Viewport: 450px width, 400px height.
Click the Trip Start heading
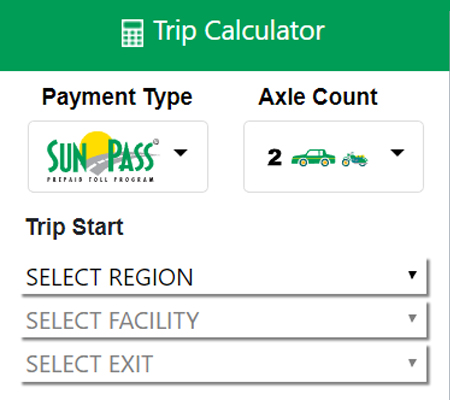coord(75,227)
